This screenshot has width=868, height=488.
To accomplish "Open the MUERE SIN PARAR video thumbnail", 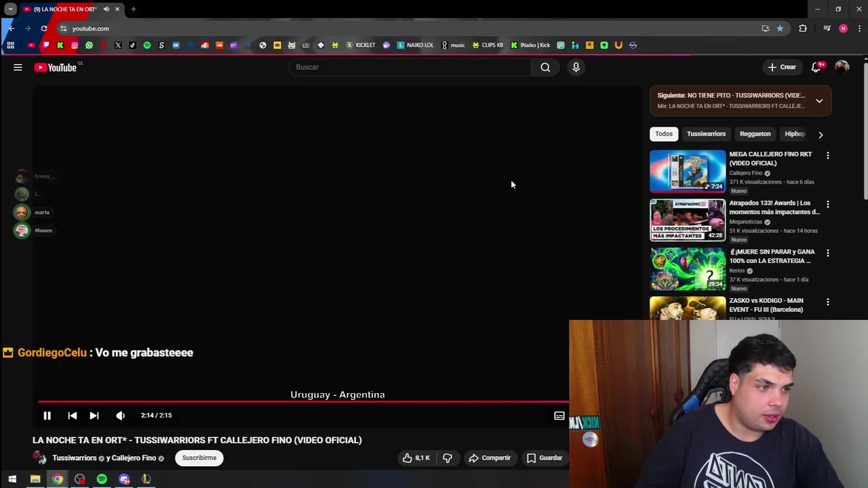I will [688, 269].
